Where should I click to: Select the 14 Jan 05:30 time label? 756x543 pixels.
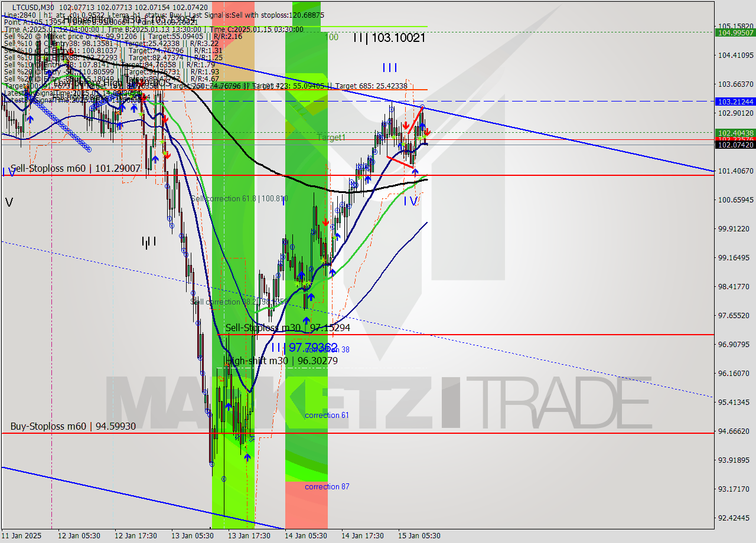tap(306, 536)
